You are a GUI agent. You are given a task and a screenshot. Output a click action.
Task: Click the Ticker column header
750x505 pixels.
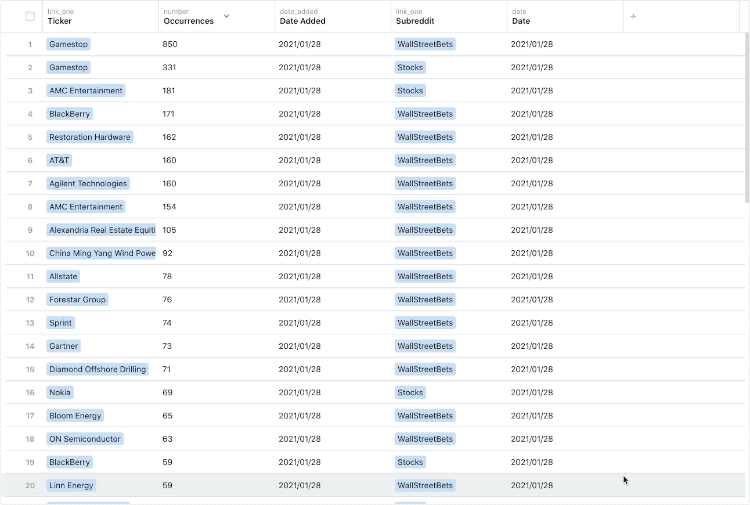[x=100, y=16]
